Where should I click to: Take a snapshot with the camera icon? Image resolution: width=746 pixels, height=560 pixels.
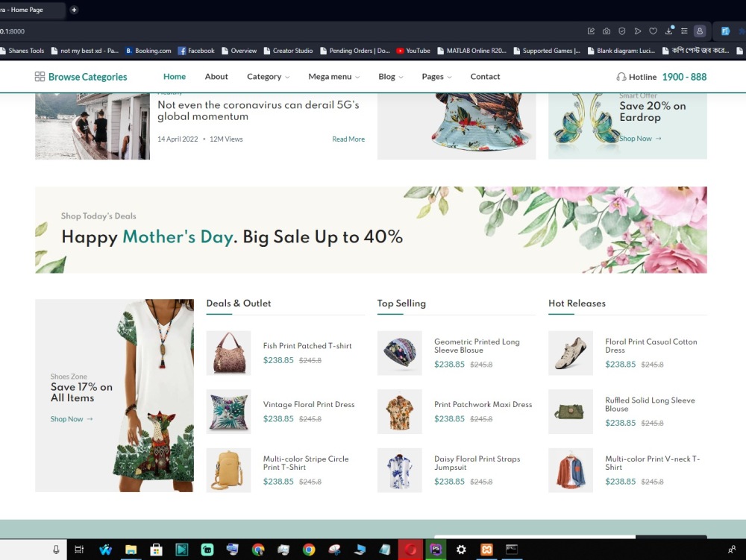pyautogui.click(x=606, y=31)
